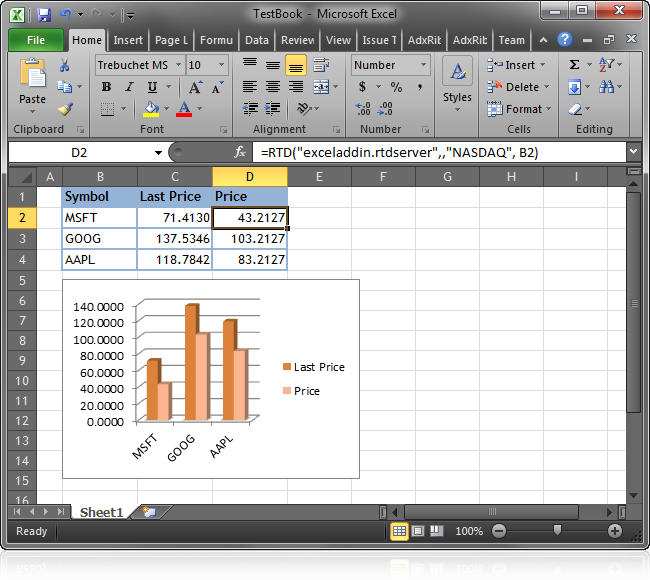Click the Increase Decimal icon

click(363, 109)
